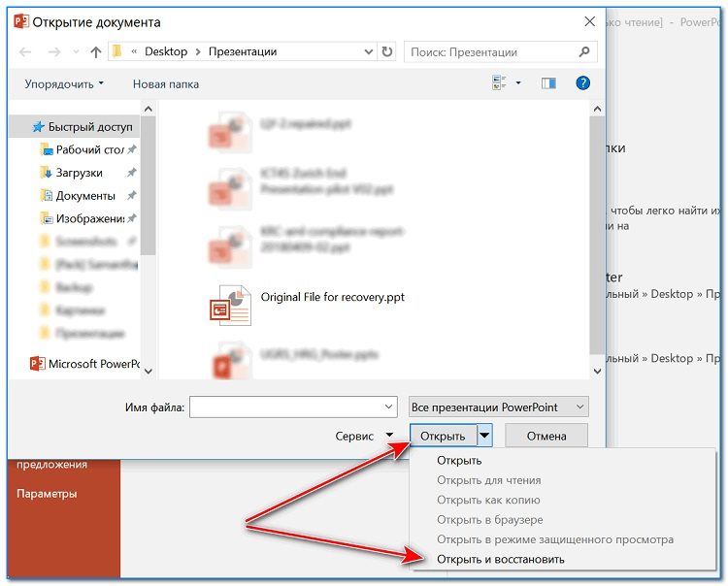The width and height of the screenshot is (728, 586).
Task: Open the 'Упорядочить' menu
Action: [x=64, y=84]
